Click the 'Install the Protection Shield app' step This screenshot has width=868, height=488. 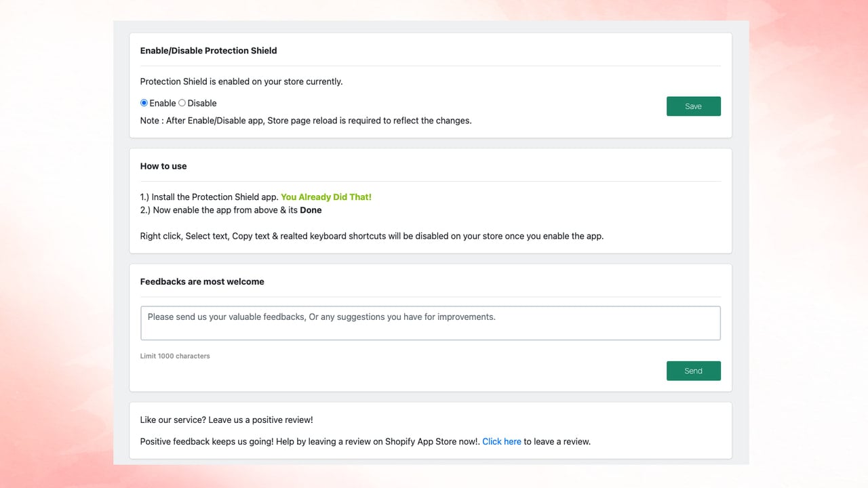pyautogui.click(x=210, y=197)
